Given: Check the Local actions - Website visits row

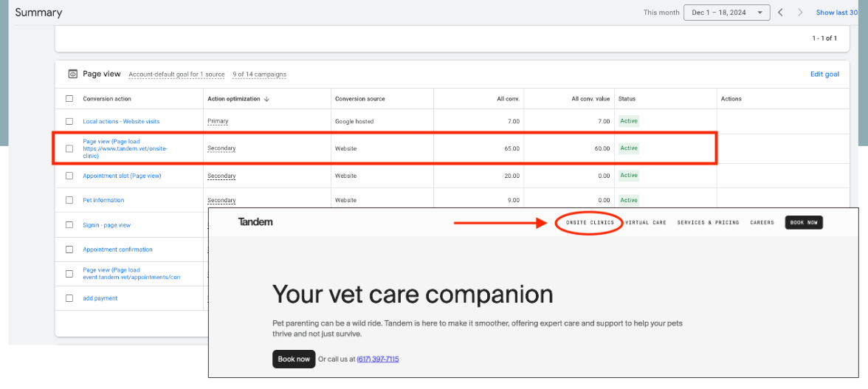Looking at the screenshot, I should pyautogui.click(x=69, y=121).
